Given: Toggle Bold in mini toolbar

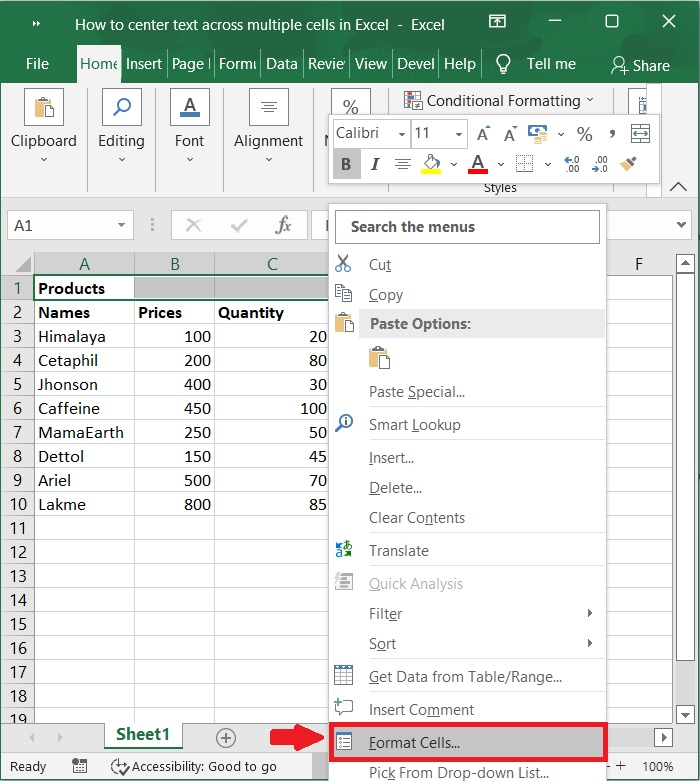Looking at the screenshot, I should click(x=346, y=164).
